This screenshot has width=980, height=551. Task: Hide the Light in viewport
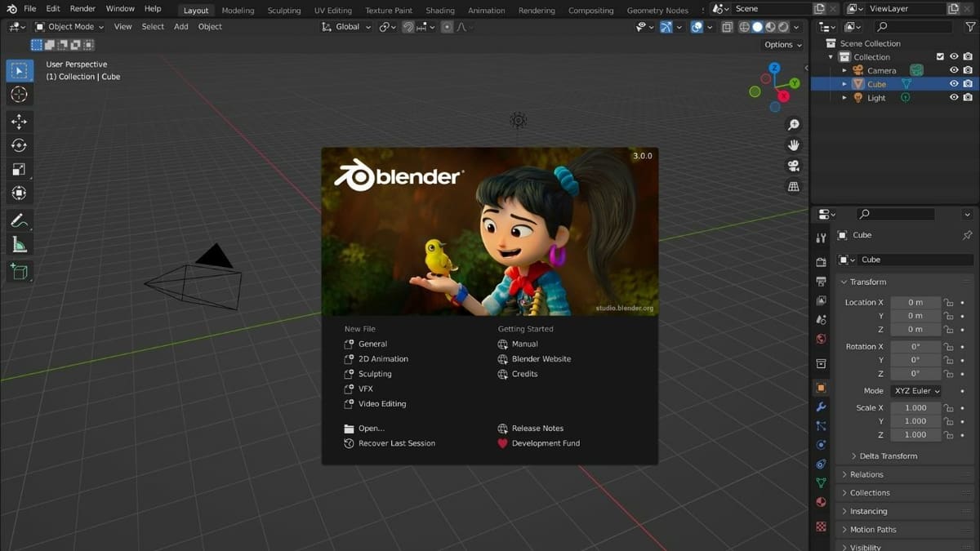(x=953, y=98)
